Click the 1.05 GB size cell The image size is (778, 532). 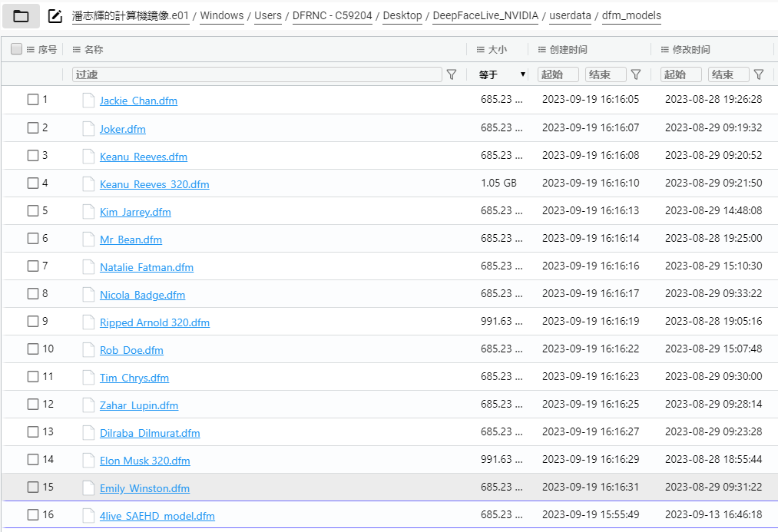[x=498, y=183]
